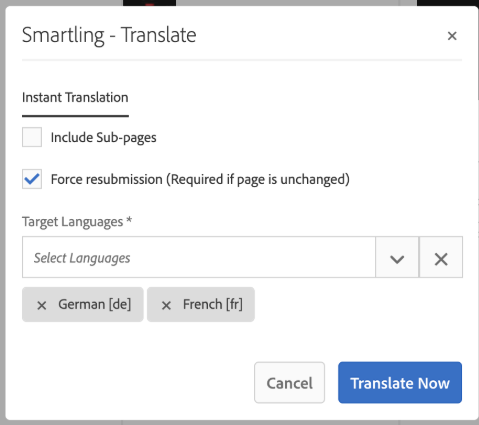Click the Cancel button
Viewport: 479px width, 425px height.
click(x=289, y=383)
